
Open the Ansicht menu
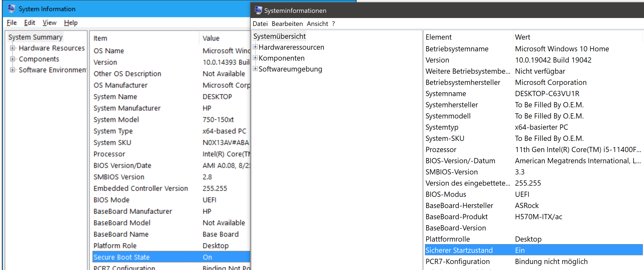pyautogui.click(x=317, y=24)
